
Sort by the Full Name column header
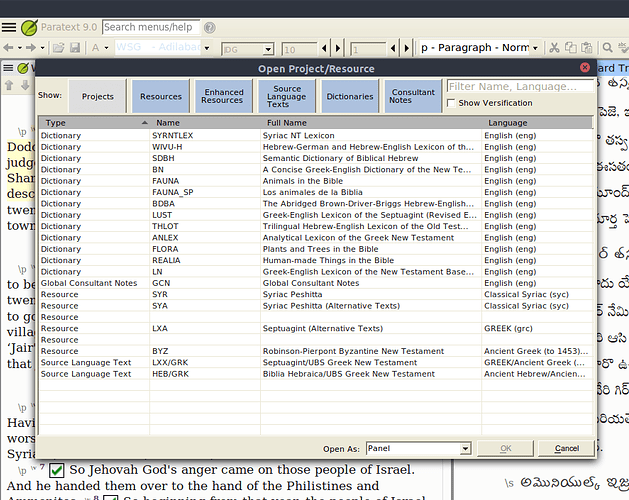click(x=371, y=123)
